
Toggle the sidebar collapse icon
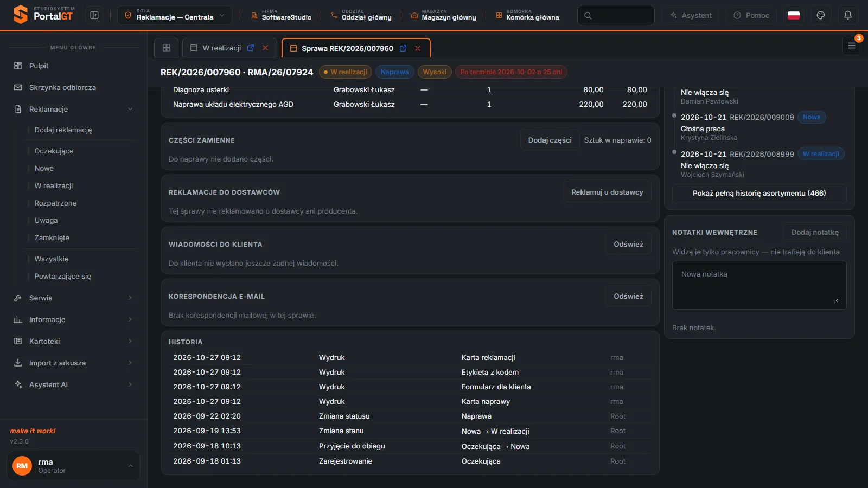click(x=94, y=15)
